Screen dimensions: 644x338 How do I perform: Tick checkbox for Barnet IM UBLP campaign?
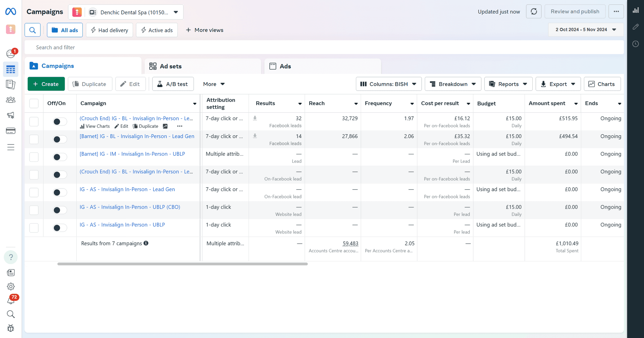34,157
